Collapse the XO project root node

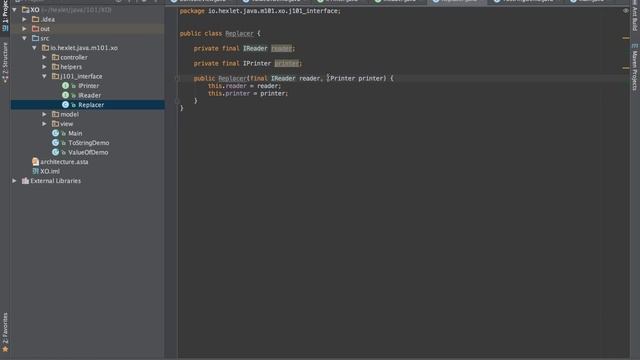click(15, 10)
